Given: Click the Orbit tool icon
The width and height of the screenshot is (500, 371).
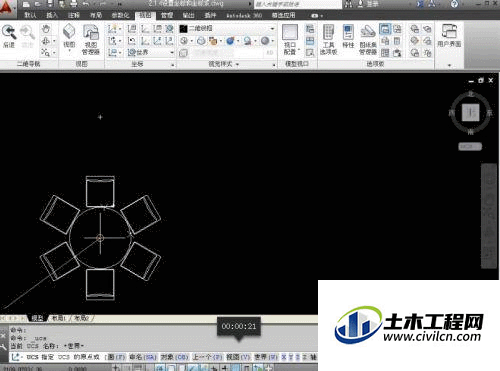Looking at the screenshot, I should [46, 41].
